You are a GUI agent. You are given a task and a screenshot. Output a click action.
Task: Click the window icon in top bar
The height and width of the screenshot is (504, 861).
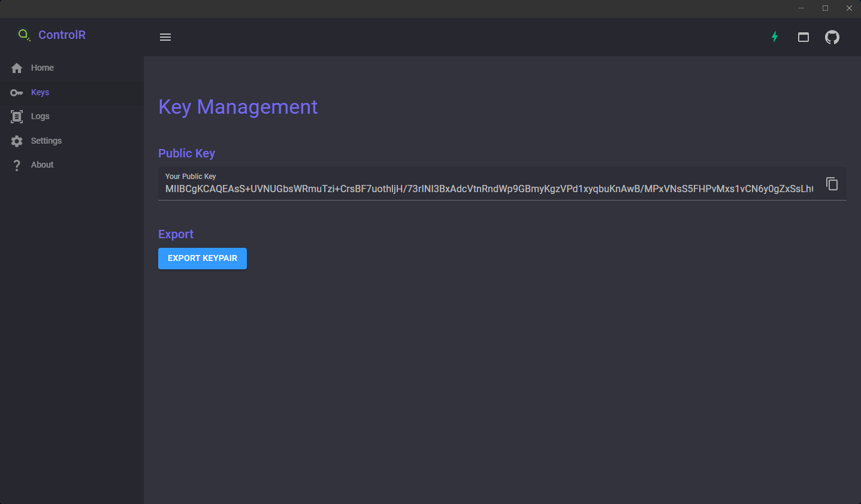803,37
